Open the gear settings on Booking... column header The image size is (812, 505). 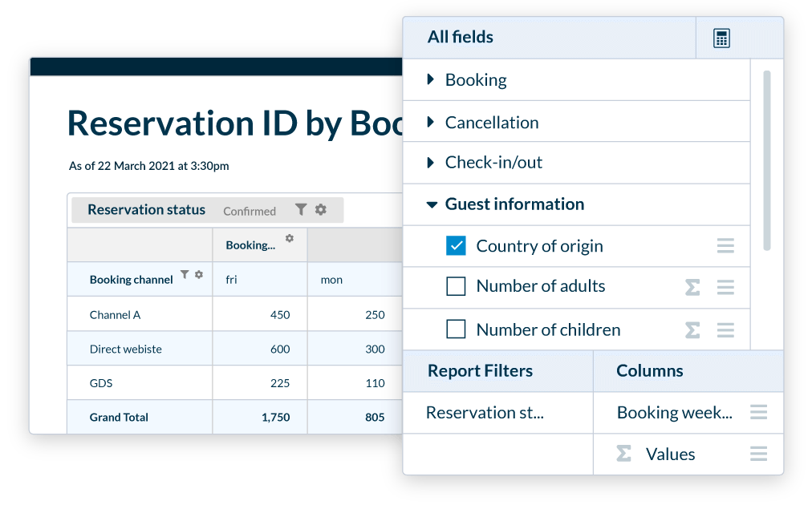290,238
